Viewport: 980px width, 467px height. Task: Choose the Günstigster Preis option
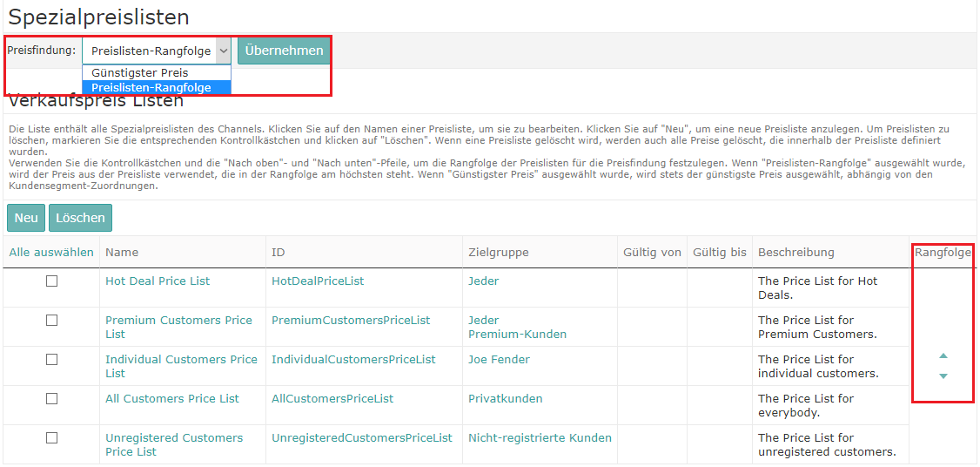pyautogui.click(x=139, y=73)
